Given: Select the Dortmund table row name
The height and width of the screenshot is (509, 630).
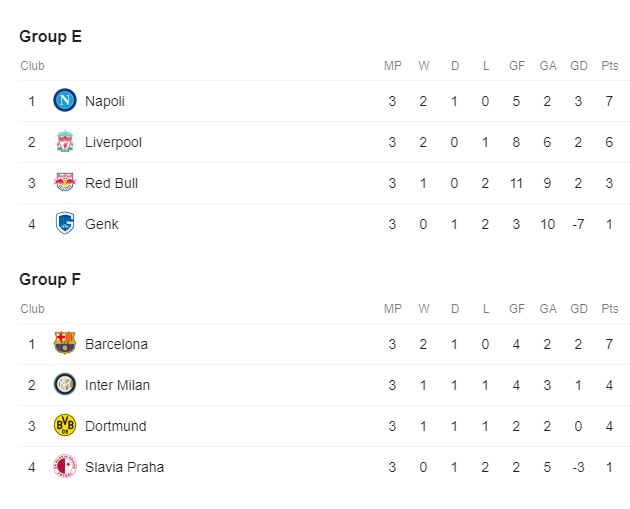Looking at the screenshot, I should point(116,426).
